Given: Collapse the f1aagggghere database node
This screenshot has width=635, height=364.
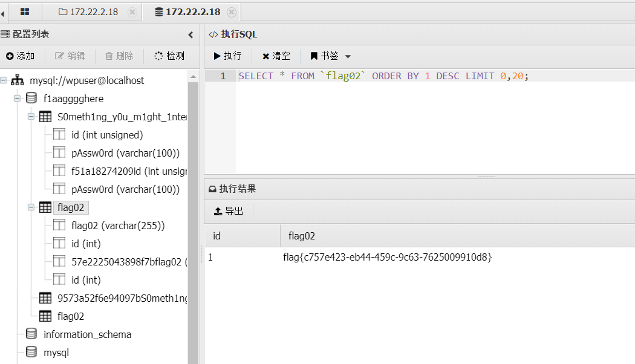Looking at the screenshot, I should (18, 99).
